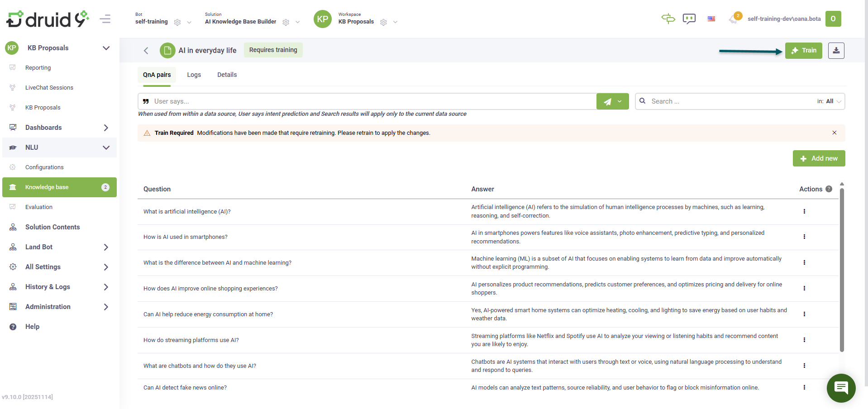The image size is (868, 409).
Task: Switch to the Logs tab
Action: pos(194,75)
